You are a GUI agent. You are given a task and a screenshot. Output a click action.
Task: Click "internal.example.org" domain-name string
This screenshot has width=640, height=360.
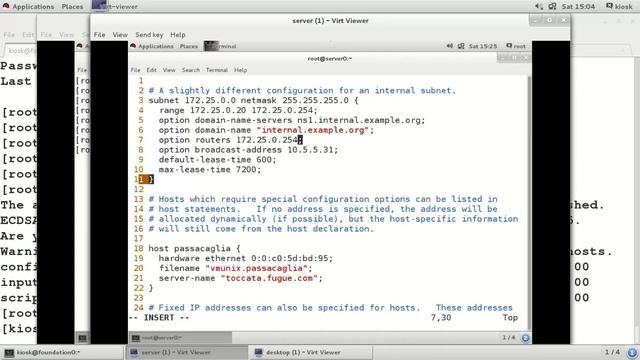coord(313,130)
